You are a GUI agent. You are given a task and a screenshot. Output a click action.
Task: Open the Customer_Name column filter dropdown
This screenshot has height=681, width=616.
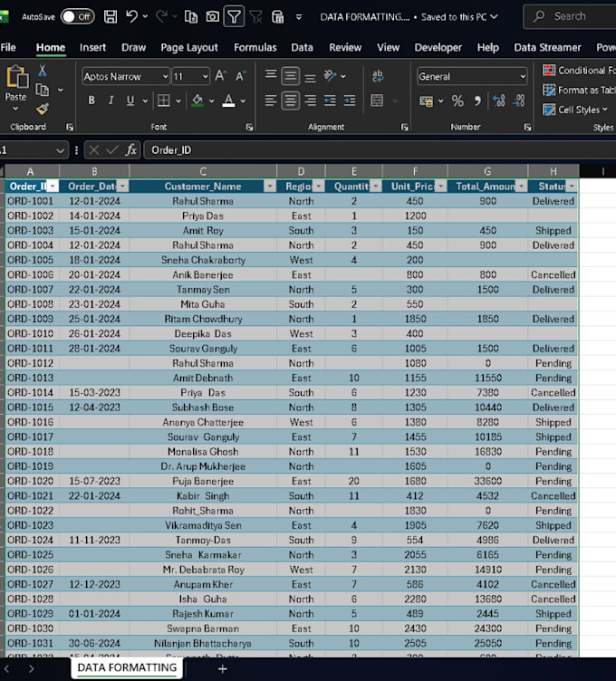[270, 187]
